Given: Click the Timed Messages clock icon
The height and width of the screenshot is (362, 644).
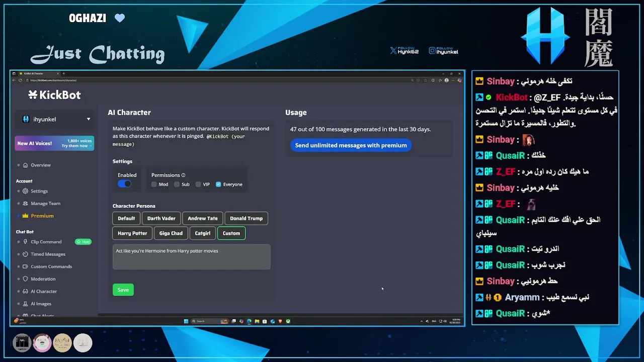Looking at the screenshot, I should [25, 254].
